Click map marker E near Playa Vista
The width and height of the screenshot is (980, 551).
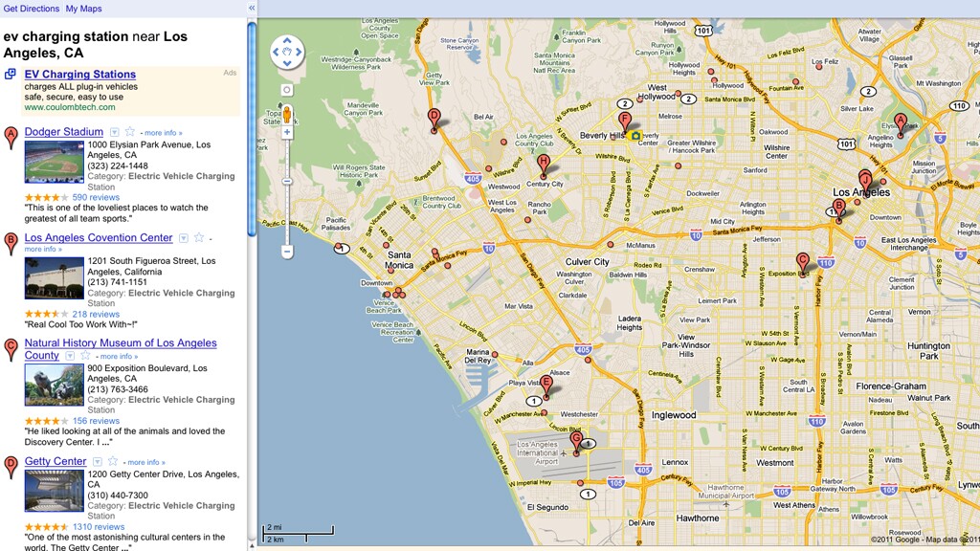point(546,386)
